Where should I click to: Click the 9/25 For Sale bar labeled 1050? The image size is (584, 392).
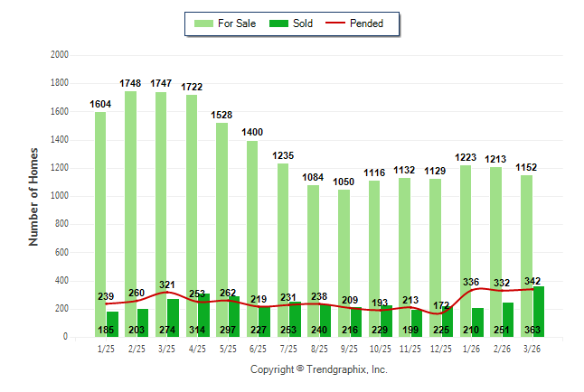pyautogui.click(x=344, y=244)
